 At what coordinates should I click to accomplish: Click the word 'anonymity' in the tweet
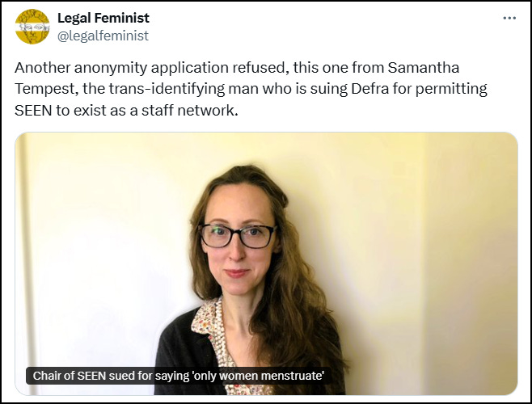coord(111,68)
